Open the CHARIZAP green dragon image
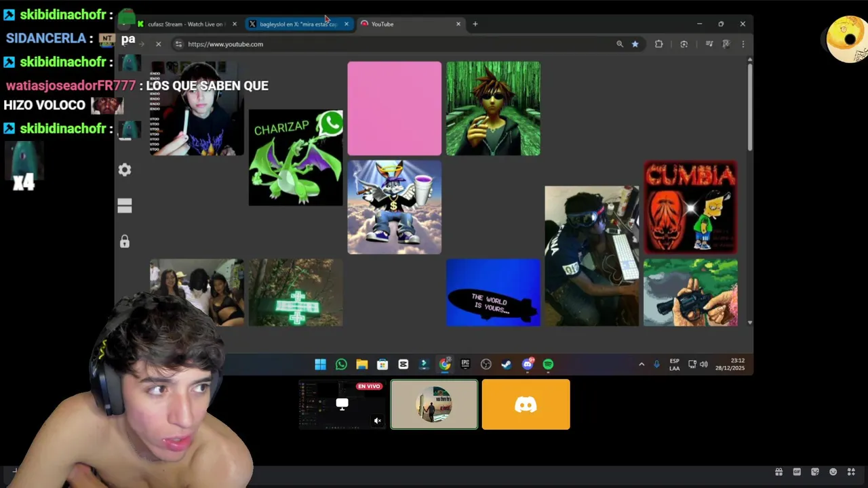This screenshot has height=488, width=868. (x=296, y=157)
